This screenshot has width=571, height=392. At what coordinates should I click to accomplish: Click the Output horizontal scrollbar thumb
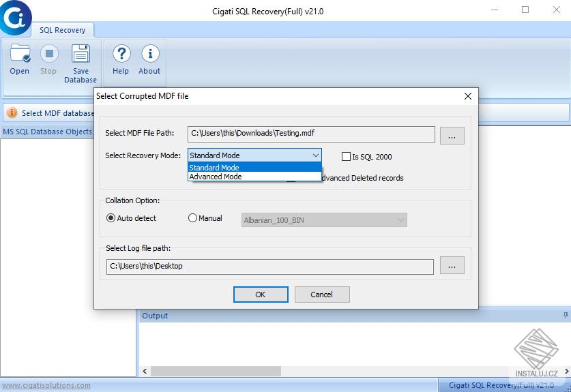(x=216, y=372)
